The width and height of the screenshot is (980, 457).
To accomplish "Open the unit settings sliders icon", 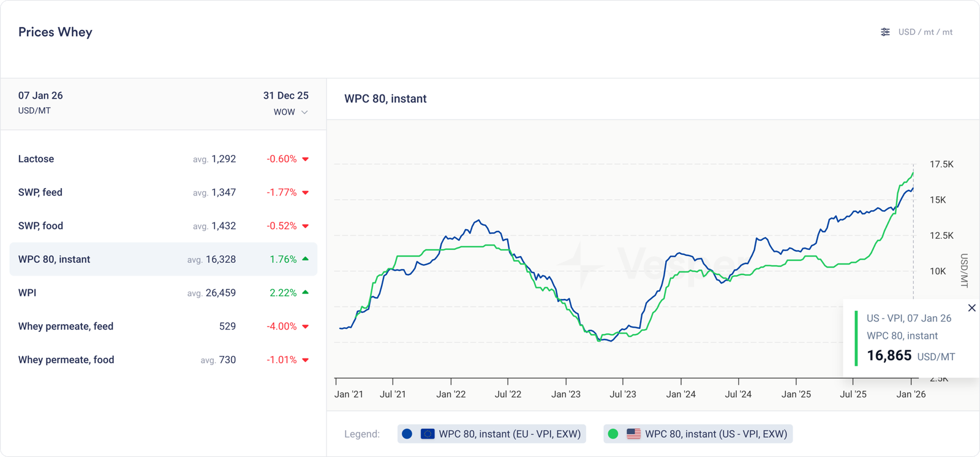I will [885, 32].
